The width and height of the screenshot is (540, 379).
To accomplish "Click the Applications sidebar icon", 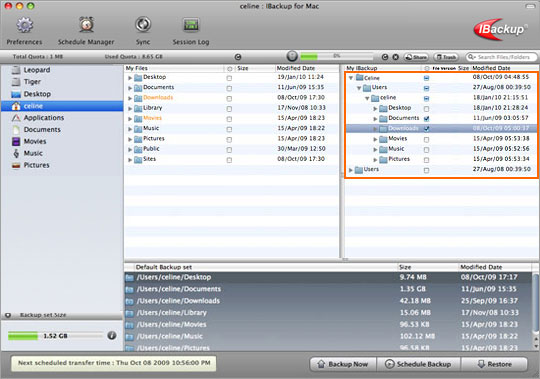I will 16,118.
